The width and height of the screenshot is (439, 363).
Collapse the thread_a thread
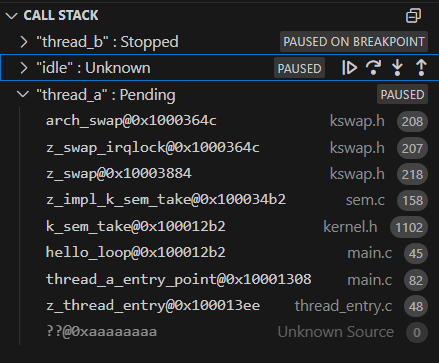(23, 95)
